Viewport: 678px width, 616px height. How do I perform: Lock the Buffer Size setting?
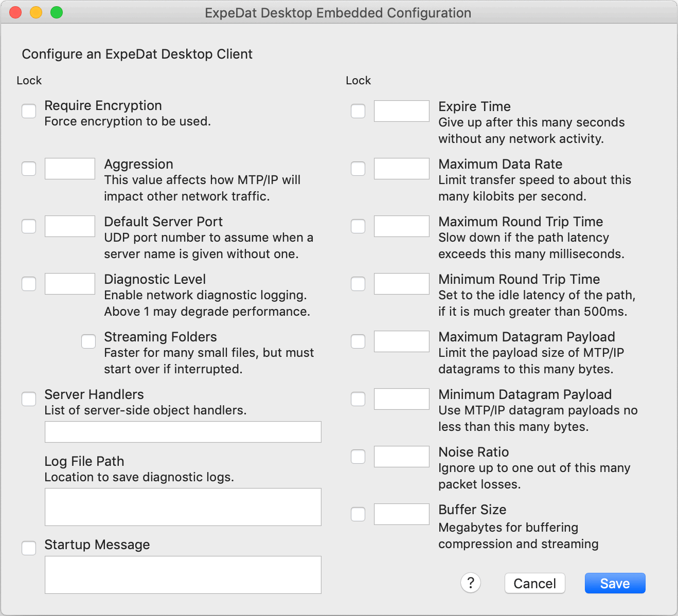(x=358, y=514)
